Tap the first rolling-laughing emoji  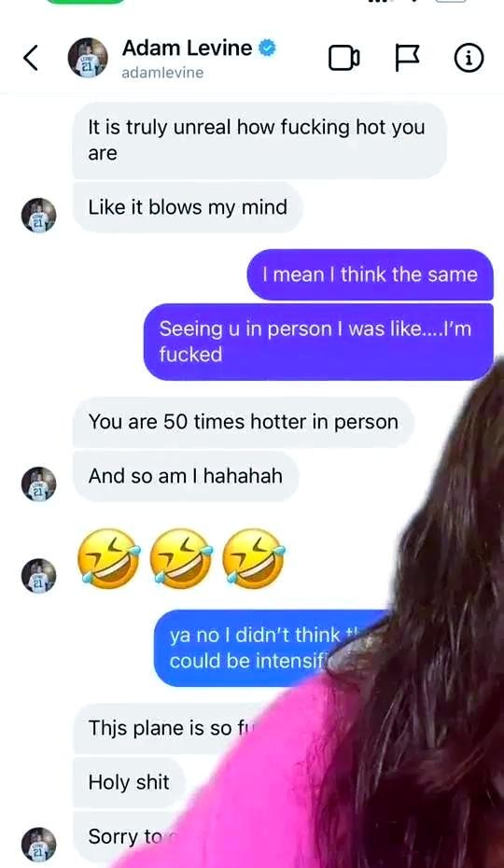pos(108,558)
